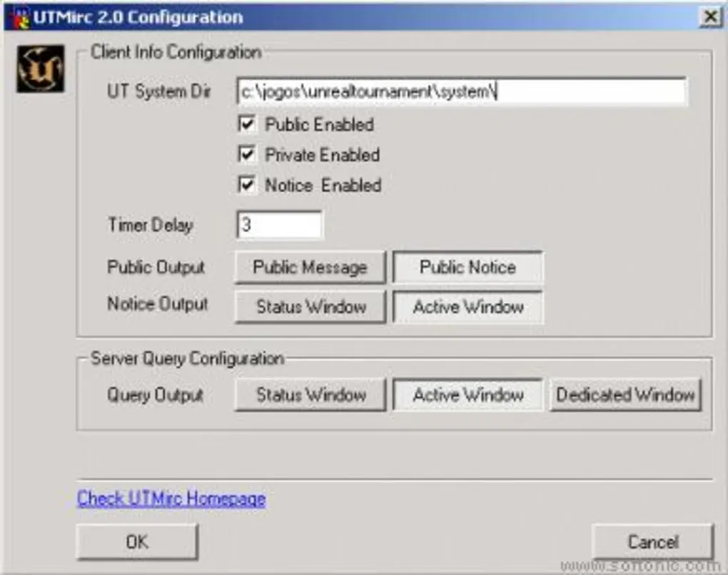This screenshot has height=575, width=728.
Task: Choose Public Notice for Public Output
Action: (x=467, y=268)
